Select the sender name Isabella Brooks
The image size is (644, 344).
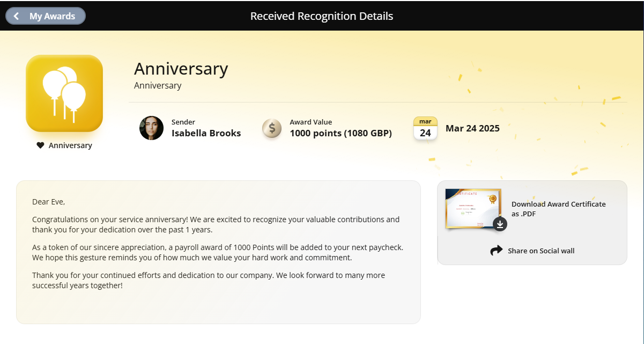206,133
